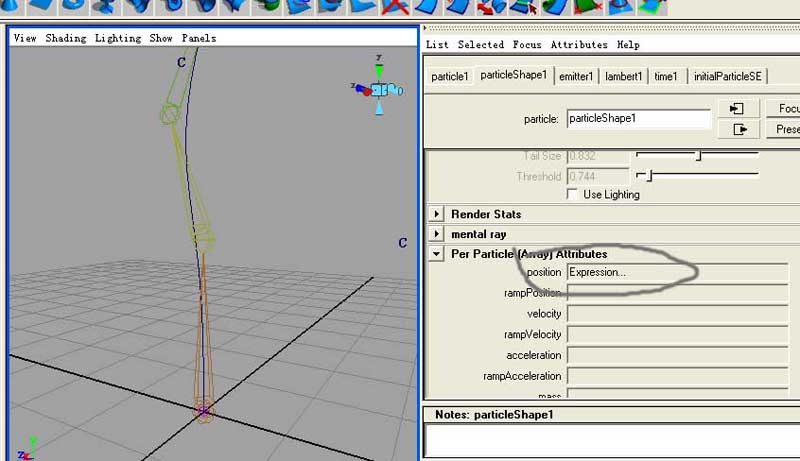Open the attribute editor List menu
Image resolution: width=800 pixels, height=461 pixels.
click(437, 44)
